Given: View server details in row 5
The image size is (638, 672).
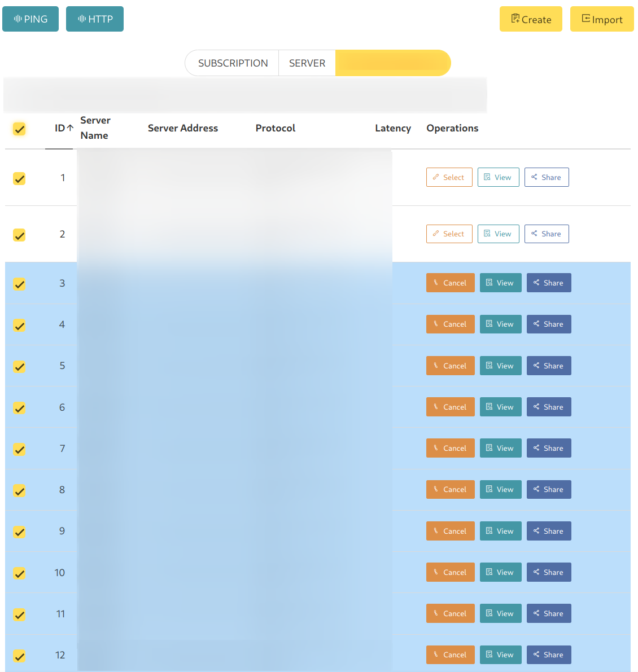Looking at the screenshot, I should pyautogui.click(x=500, y=366).
